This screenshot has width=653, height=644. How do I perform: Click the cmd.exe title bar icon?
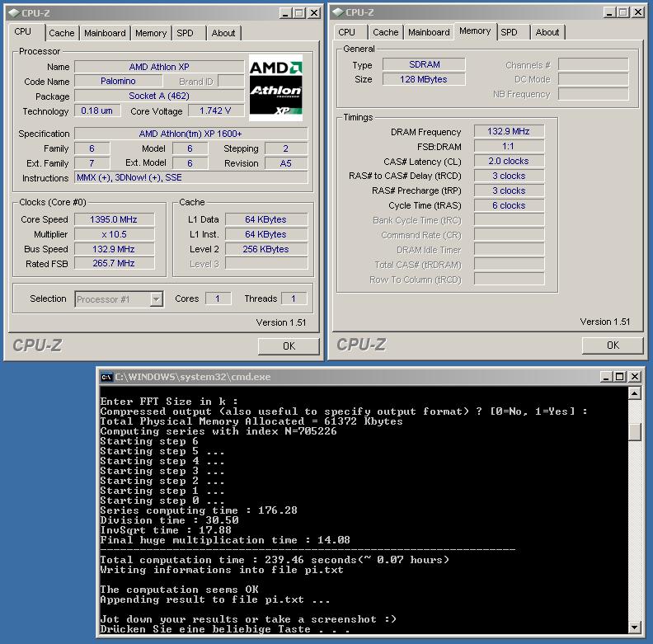(106, 377)
